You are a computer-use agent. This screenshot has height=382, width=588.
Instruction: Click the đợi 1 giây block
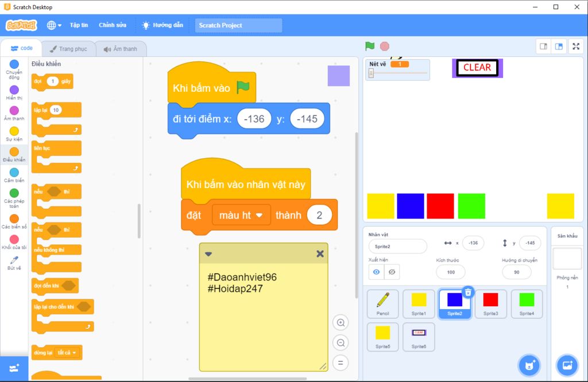52,81
